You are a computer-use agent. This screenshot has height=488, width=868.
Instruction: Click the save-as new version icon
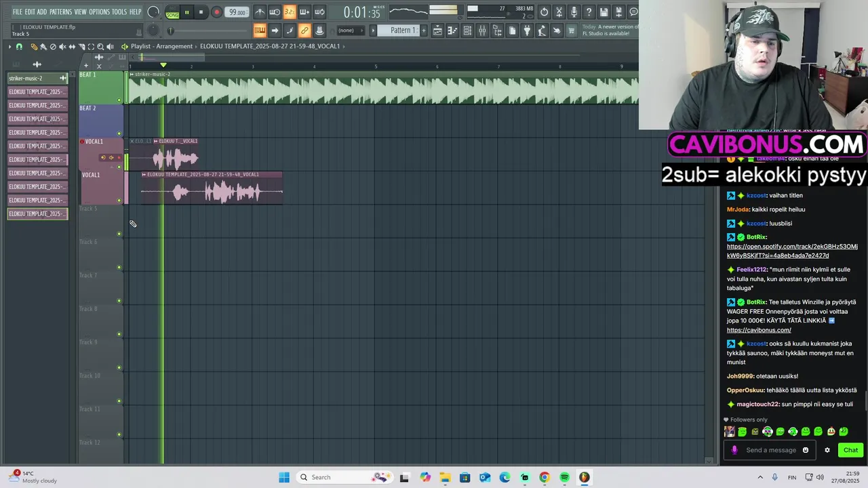click(618, 12)
